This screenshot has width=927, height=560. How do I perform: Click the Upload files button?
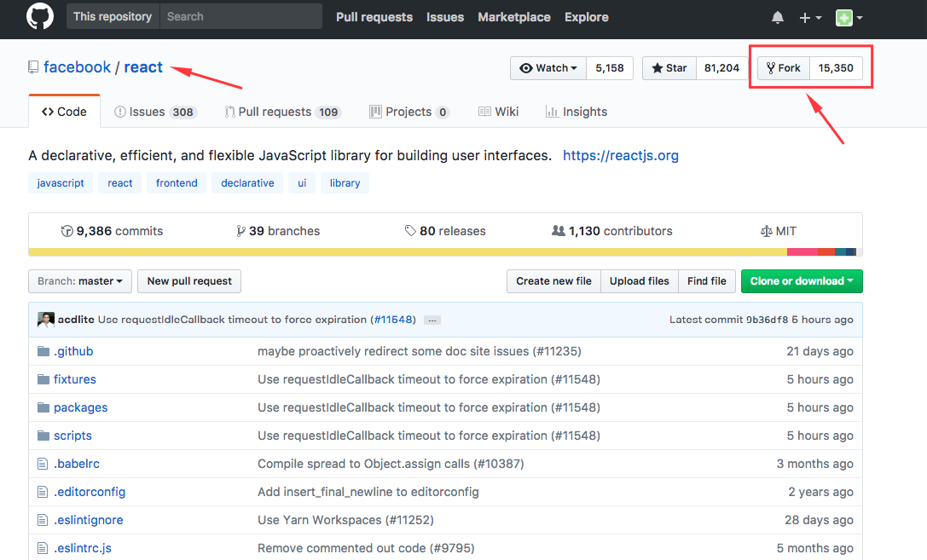coord(640,281)
